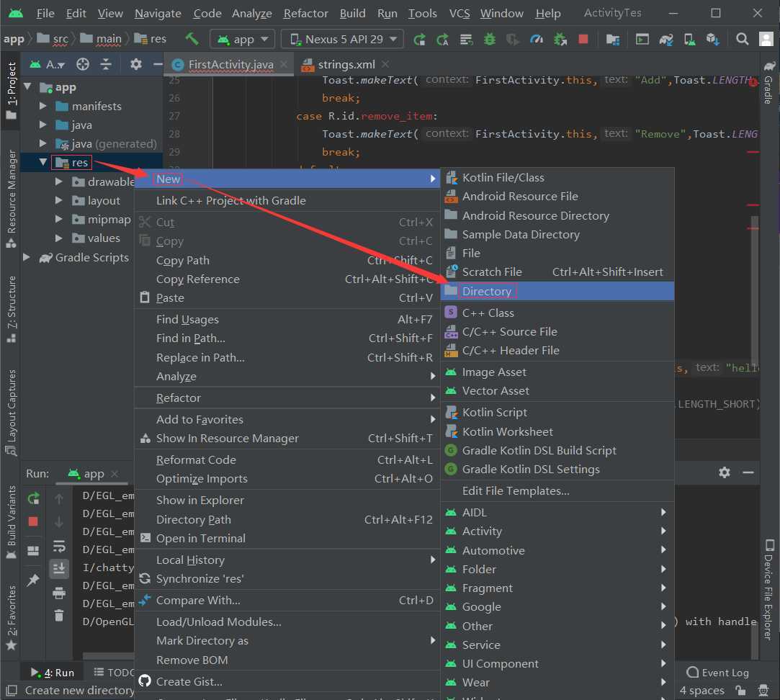Open Nexus 5 API 29 device dropdown
Screen dimensions: 780x700
(x=343, y=39)
